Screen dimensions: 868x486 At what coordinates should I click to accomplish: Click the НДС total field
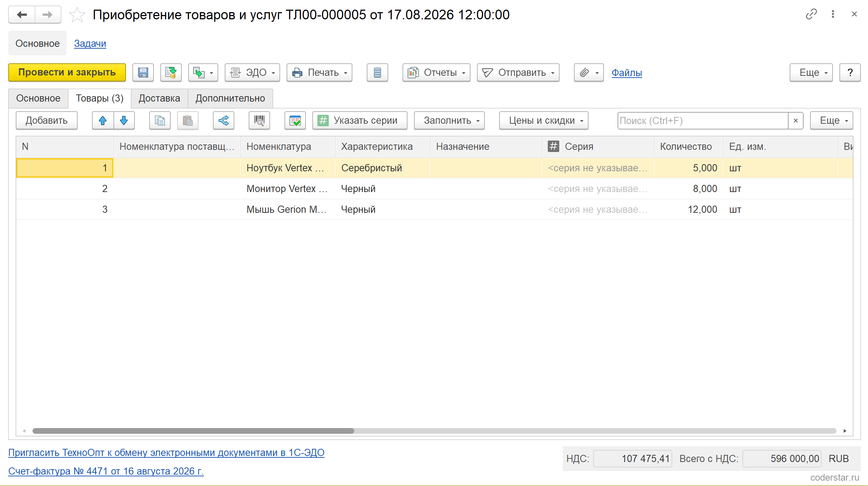click(x=633, y=459)
